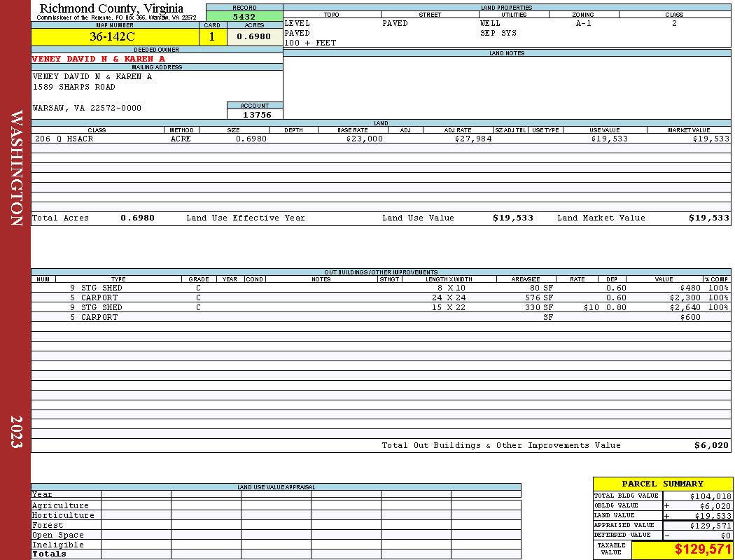This screenshot has width=735, height=560.
Task: Click the $480 shed value
Action: [690, 288]
